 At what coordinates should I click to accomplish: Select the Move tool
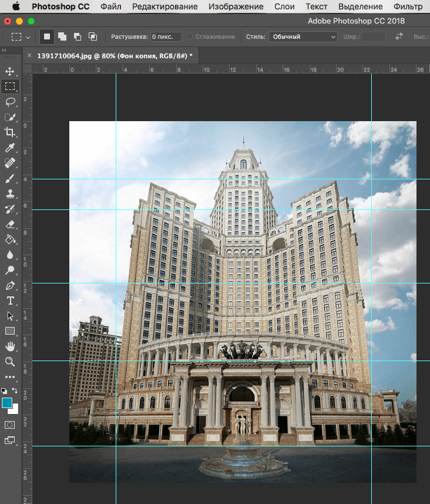10,72
